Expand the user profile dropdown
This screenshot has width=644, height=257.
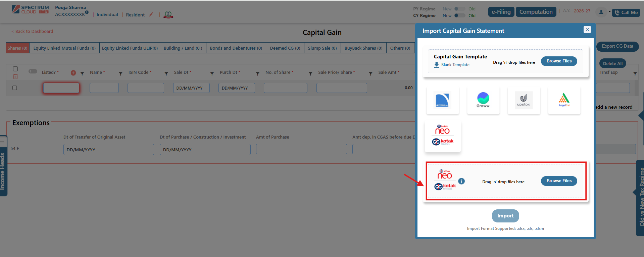pyautogui.click(x=604, y=12)
